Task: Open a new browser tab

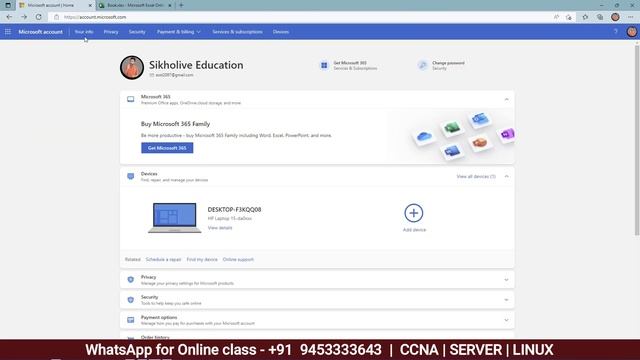Action: point(181,5)
